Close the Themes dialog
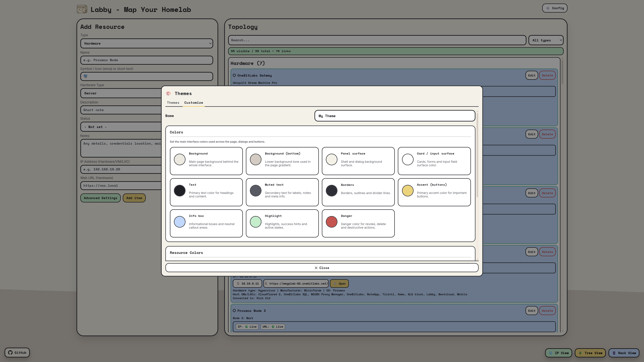 [x=322, y=268]
